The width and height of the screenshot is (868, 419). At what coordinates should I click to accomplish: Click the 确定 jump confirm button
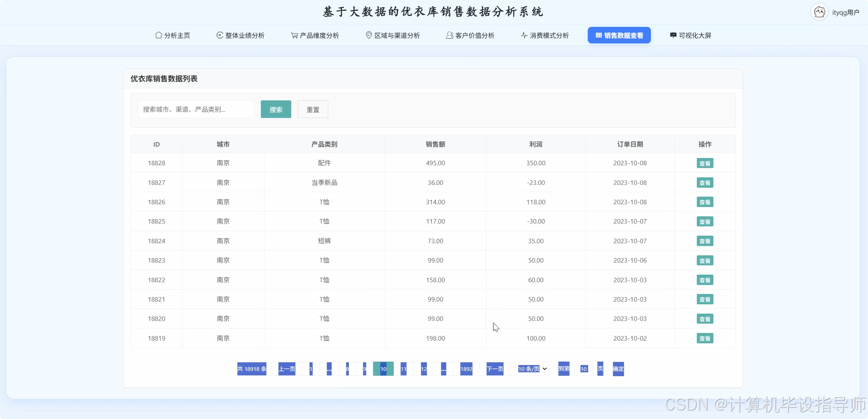tap(618, 369)
